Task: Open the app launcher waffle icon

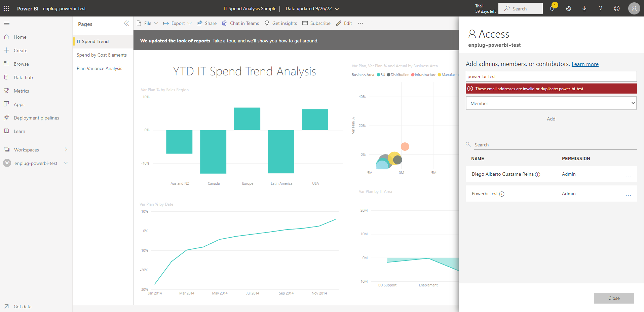Action: [x=6, y=8]
